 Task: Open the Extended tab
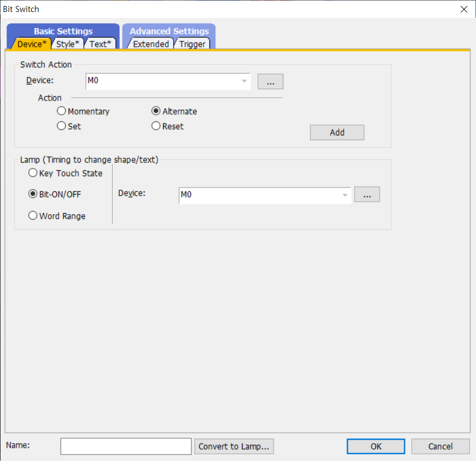point(151,44)
